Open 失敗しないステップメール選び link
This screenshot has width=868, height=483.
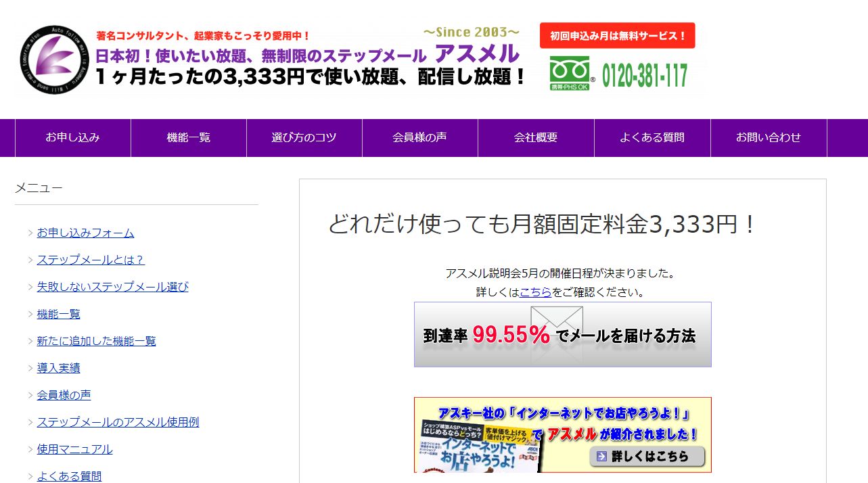point(112,287)
